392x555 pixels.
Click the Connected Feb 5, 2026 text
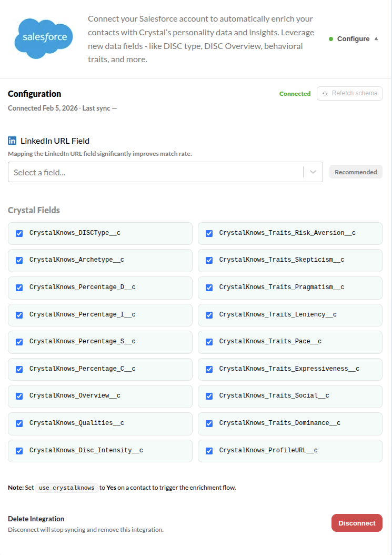[43, 108]
